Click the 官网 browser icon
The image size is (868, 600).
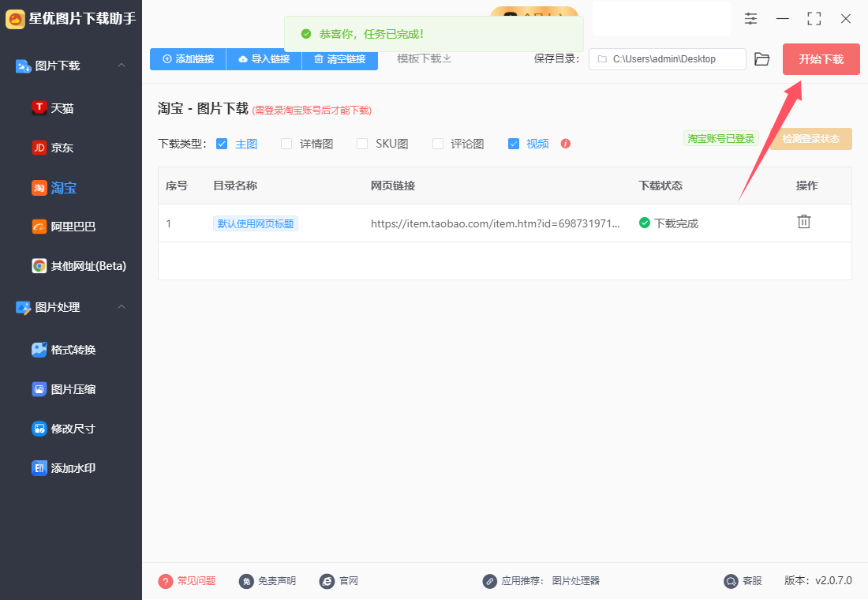click(327, 581)
